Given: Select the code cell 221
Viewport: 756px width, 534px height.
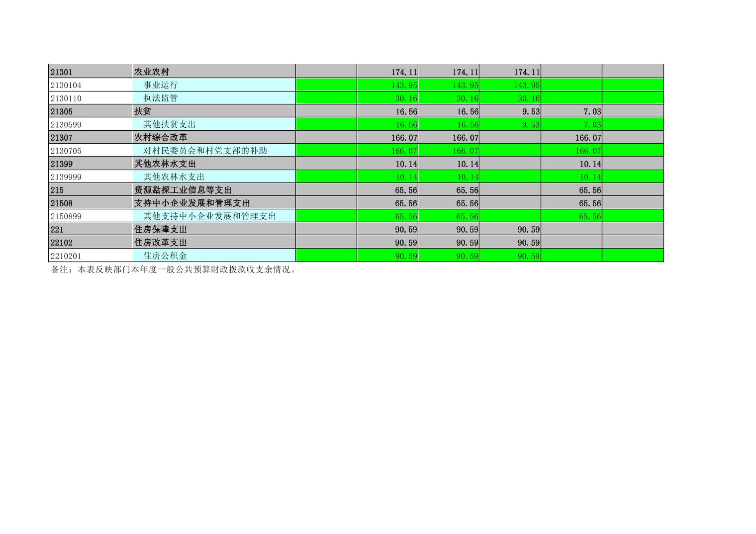Looking at the screenshot, I should 90,229.
